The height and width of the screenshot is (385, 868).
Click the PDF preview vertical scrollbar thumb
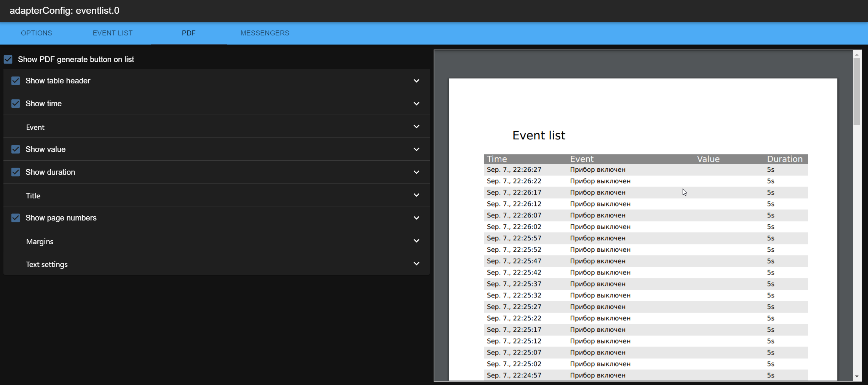(x=857, y=92)
